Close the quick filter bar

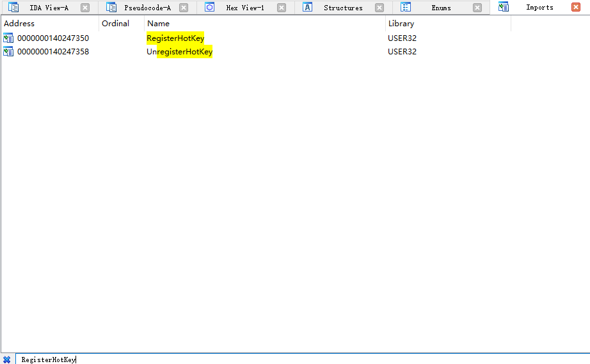pyautogui.click(x=7, y=360)
